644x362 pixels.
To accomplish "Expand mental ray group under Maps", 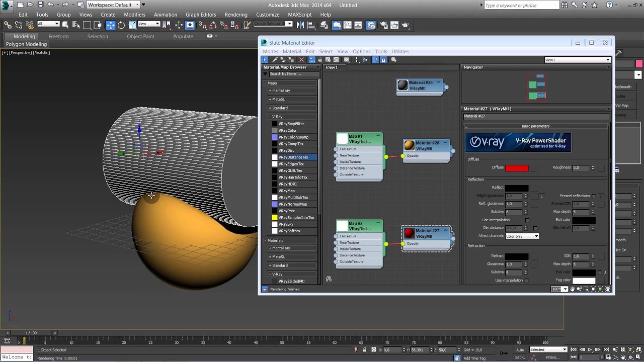I will (x=292, y=90).
